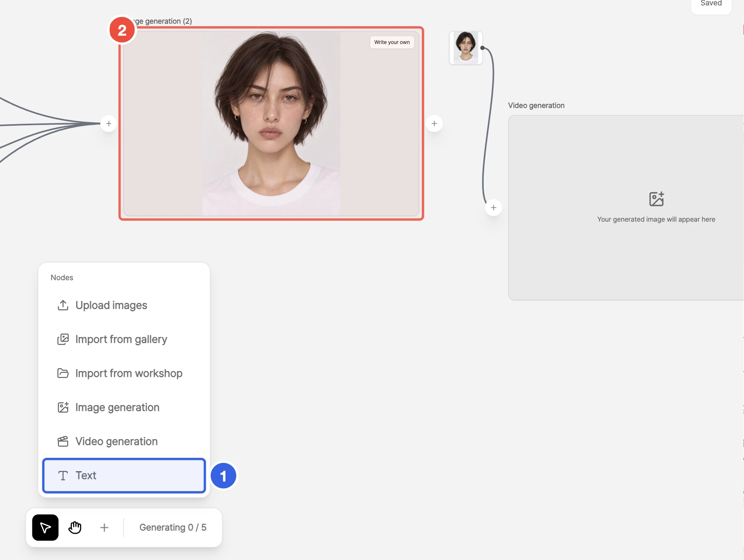Add a Video generation node
Image resolution: width=744 pixels, height=560 pixels.
pos(124,441)
